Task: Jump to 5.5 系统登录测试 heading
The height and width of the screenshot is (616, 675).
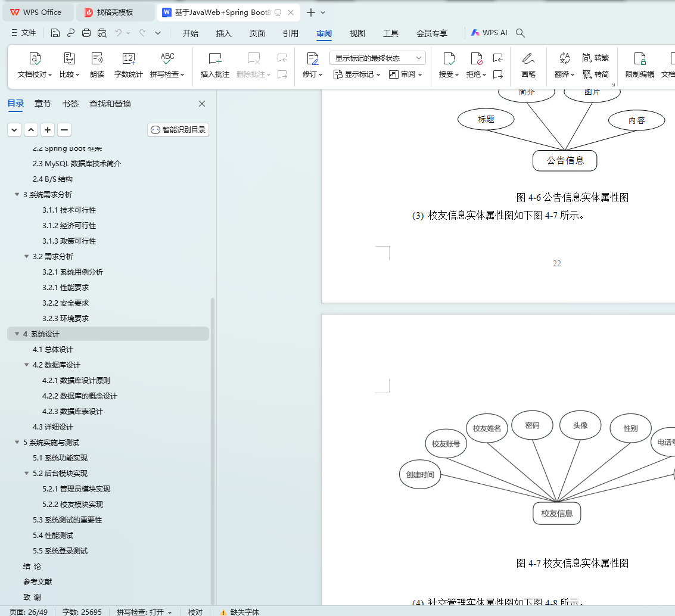Action: [x=60, y=551]
